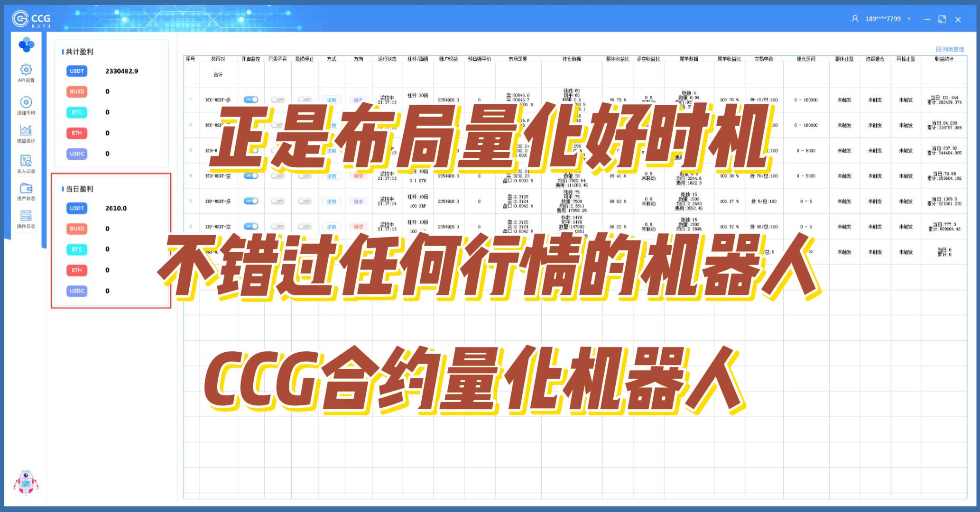
Task: Click the 收益统计 column header
Action: [x=944, y=59]
